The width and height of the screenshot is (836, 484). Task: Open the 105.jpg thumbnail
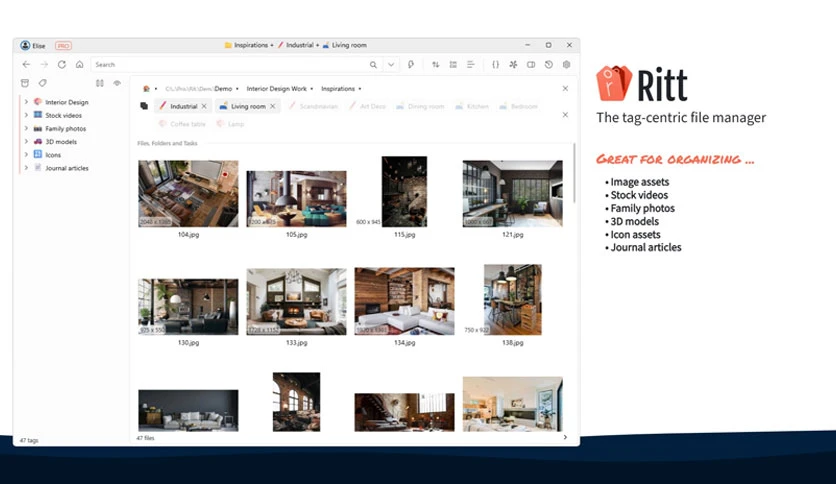pyautogui.click(x=296, y=199)
